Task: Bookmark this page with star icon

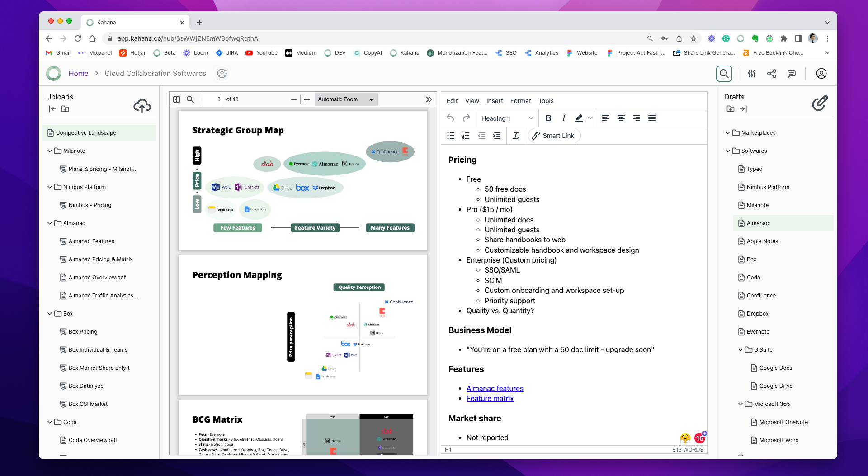Action: tap(693, 38)
